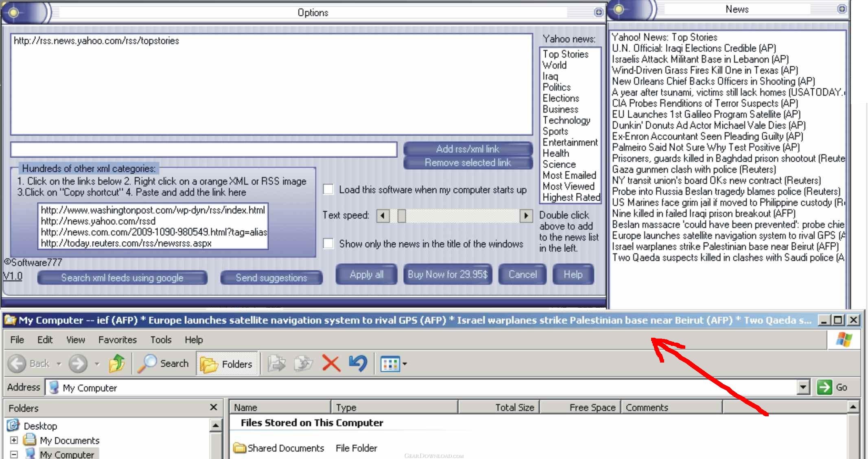Select My Documents in Folders tree

[70, 440]
